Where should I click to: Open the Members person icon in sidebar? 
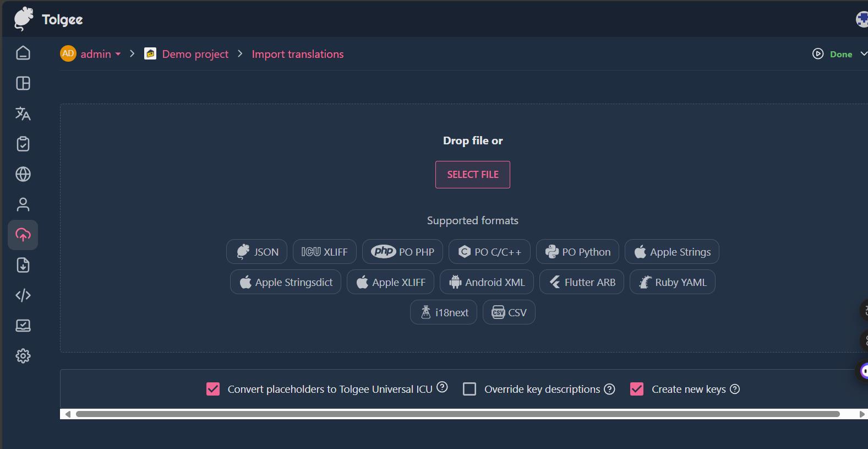(x=23, y=204)
